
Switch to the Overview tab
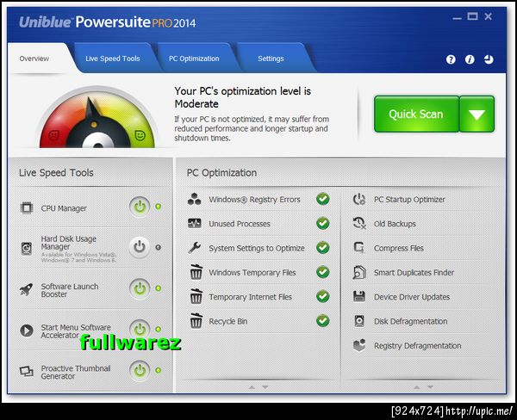[34, 59]
